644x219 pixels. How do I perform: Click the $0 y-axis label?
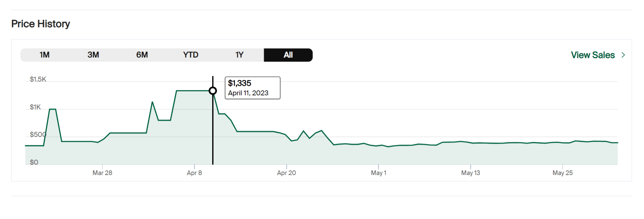[34, 162]
